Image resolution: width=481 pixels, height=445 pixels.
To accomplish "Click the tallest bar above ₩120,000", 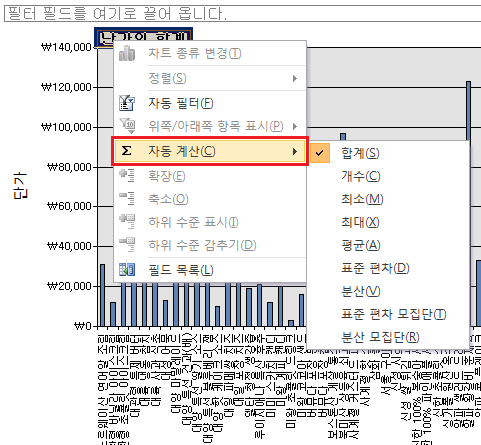I will (x=468, y=111).
